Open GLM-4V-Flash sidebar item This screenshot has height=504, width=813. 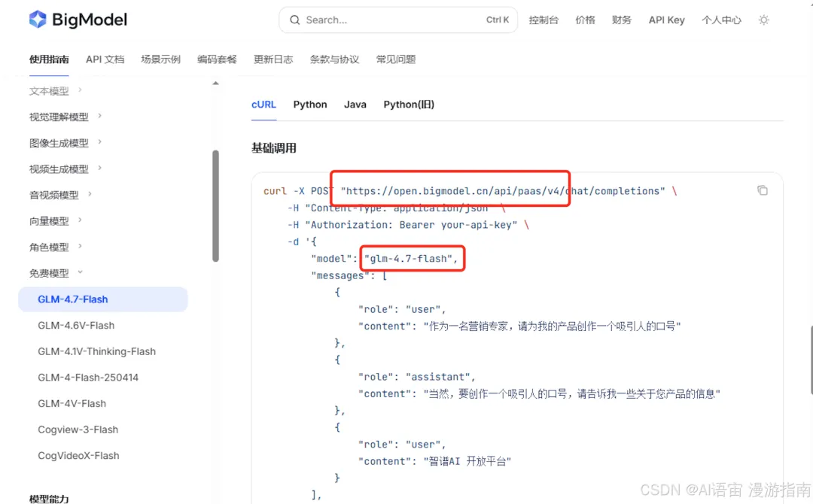tap(72, 403)
